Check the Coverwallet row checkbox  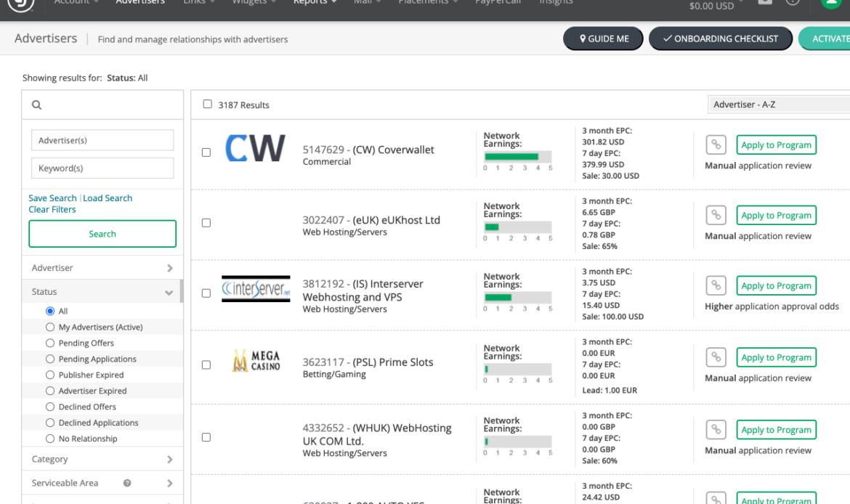(x=206, y=153)
